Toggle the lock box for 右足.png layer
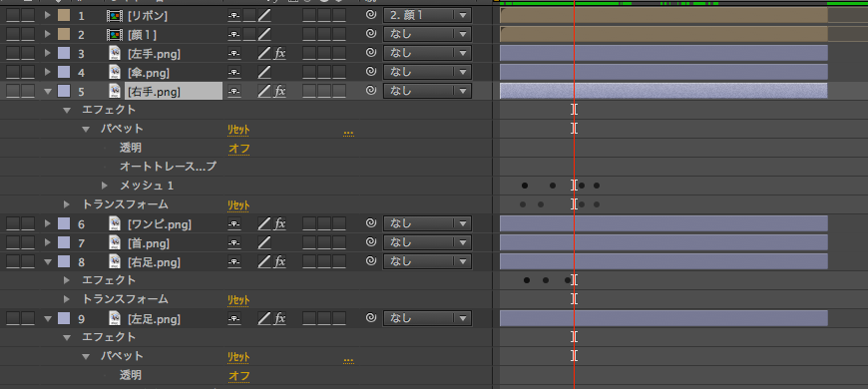This screenshot has width=868, height=389. point(28,261)
